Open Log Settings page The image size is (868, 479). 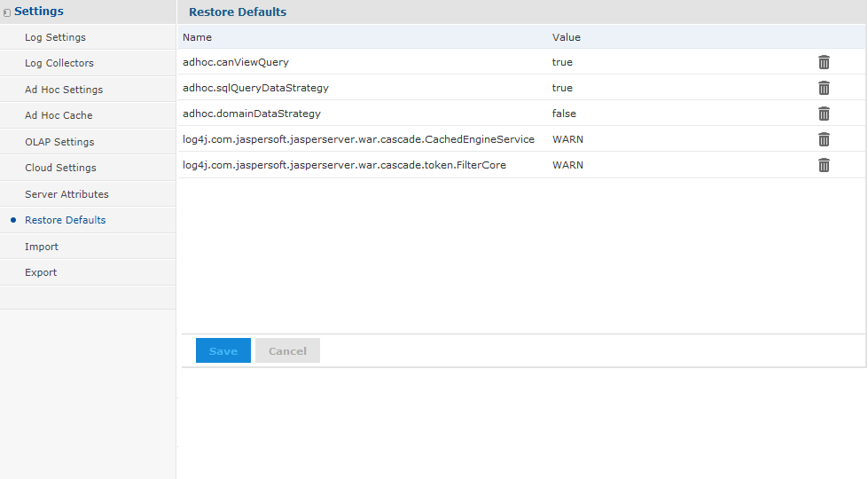click(x=55, y=37)
